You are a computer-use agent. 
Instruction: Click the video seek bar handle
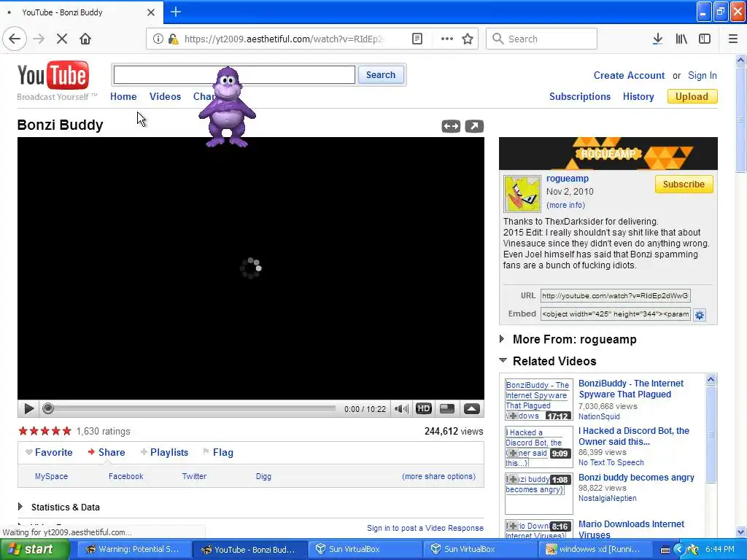coord(47,408)
